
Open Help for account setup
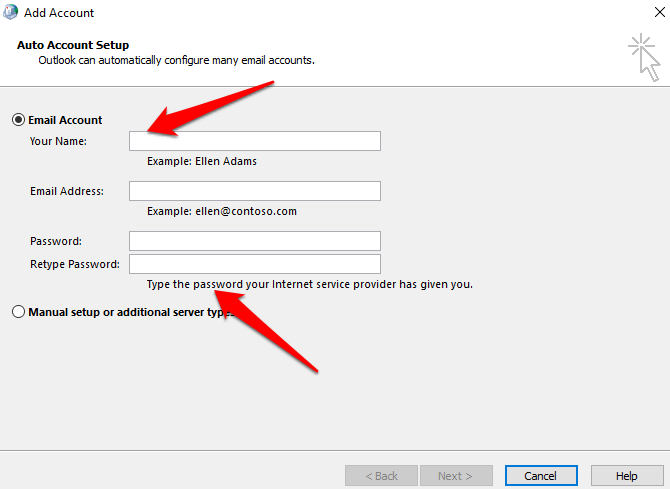[x=627, y=476]
